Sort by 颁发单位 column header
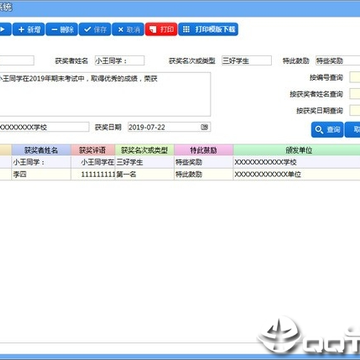Screen dimensions: 360x360 [297, 150]
